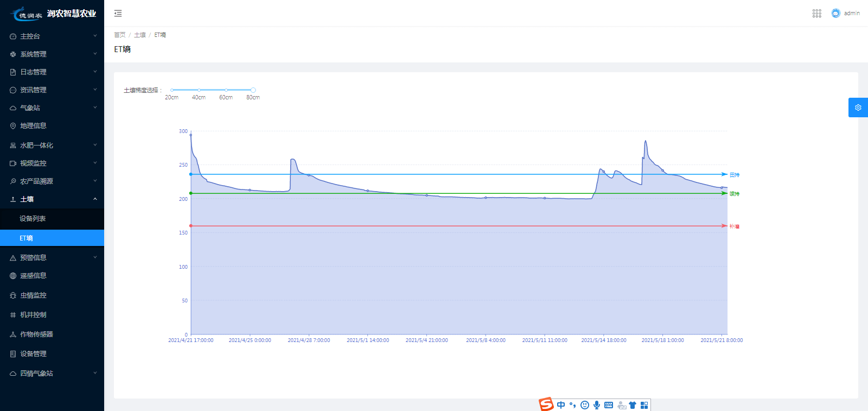Set soil depth slider to 40cm
The image size is (868, 411).
[x=199, y=90]
